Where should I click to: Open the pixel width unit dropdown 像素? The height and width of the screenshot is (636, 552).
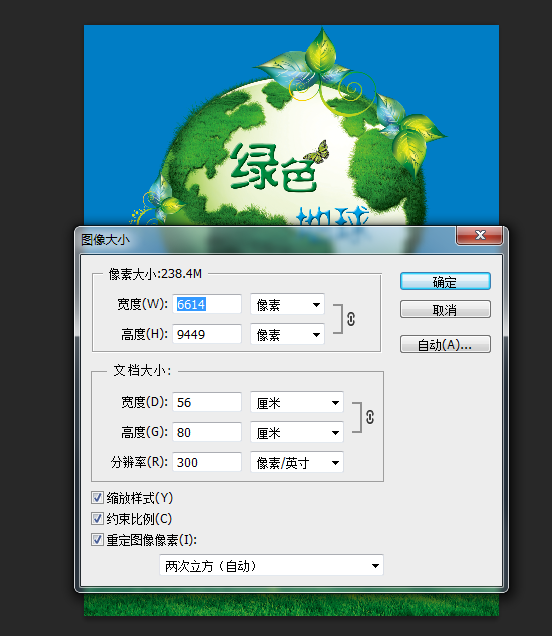coord(287,304)
